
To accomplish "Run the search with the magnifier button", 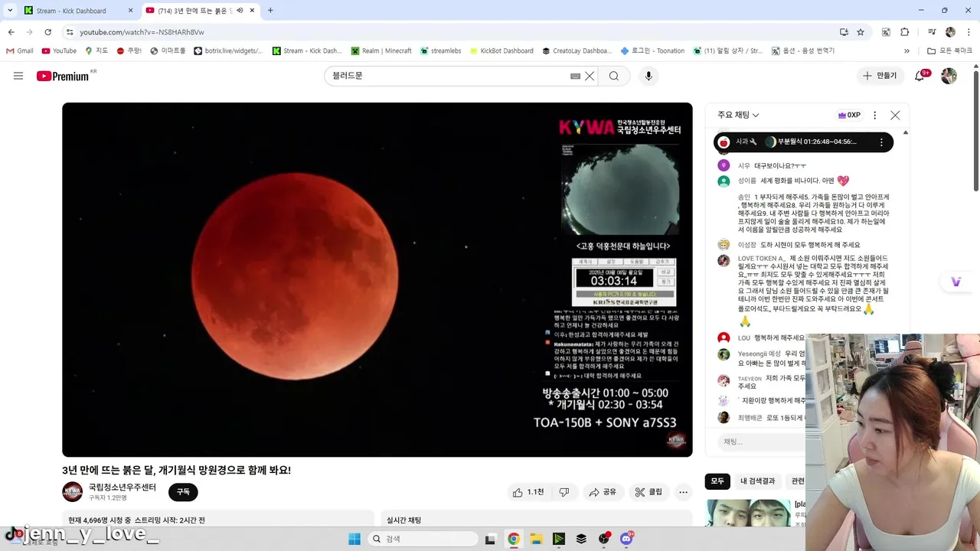I will point(614,76).
